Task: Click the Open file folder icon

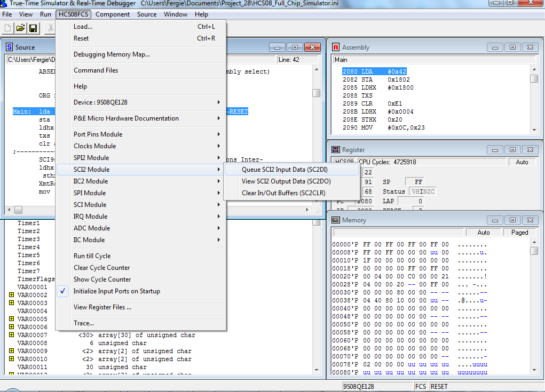Action: coord(20,28)
